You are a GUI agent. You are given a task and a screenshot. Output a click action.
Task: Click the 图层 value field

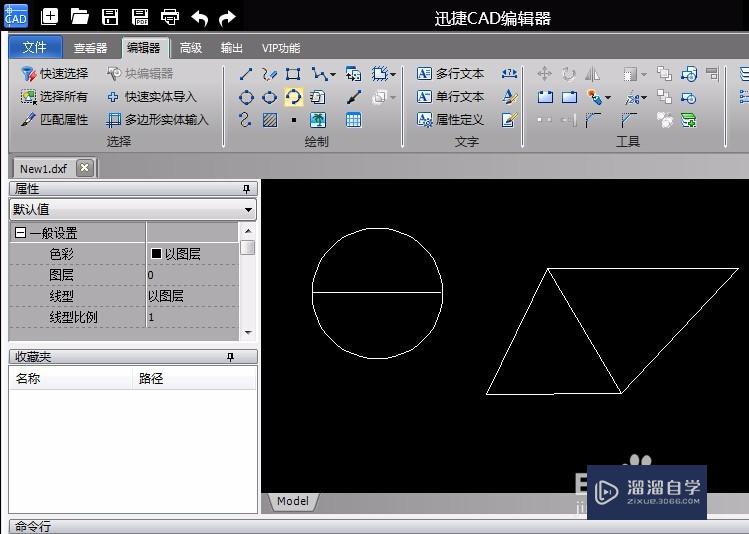click(192, 275)
